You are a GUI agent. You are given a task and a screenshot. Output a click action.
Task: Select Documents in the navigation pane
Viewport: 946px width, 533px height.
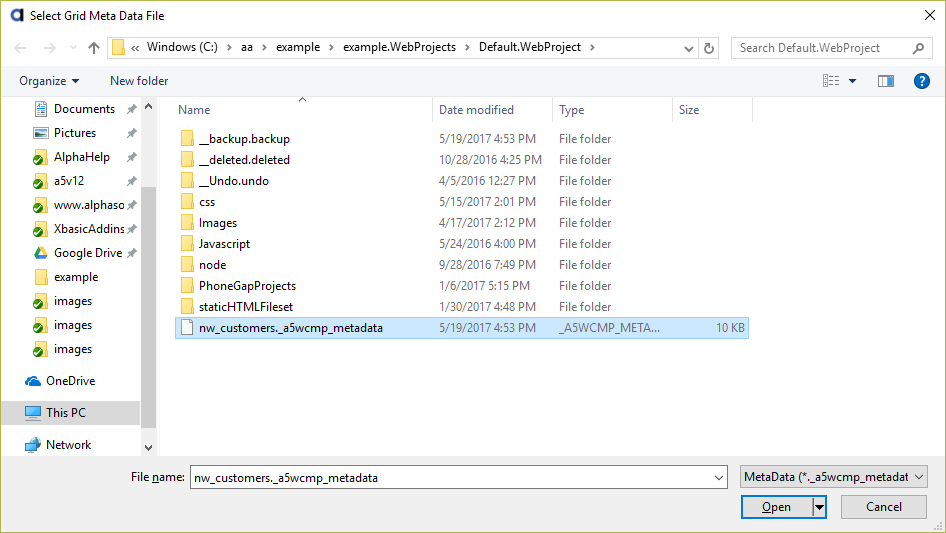(84, 109)
